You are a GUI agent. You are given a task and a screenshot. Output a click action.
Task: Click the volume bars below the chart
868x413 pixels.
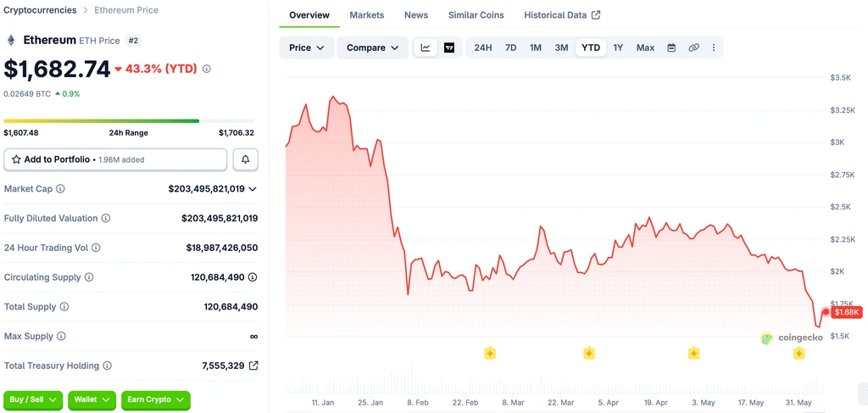coord(554,379)
